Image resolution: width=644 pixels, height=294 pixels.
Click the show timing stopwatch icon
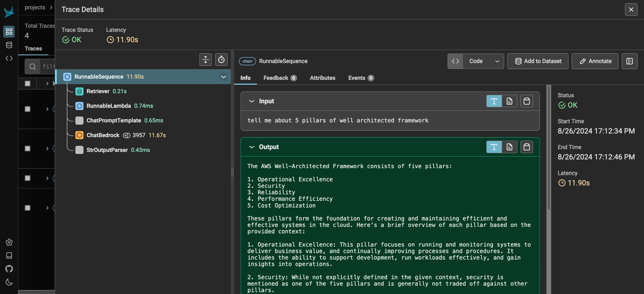click(x=221, y=60)
